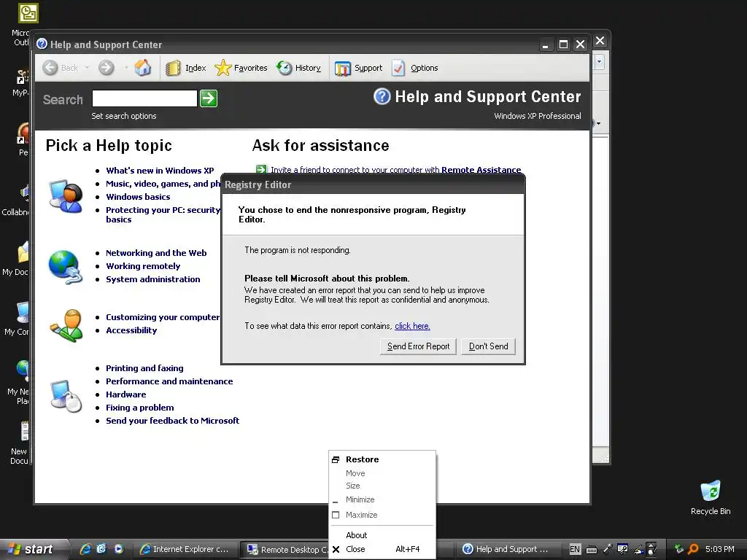This screenshot has width=747, height=560.
Task: Open What's new in Windows XP
Action: [160, 171]
